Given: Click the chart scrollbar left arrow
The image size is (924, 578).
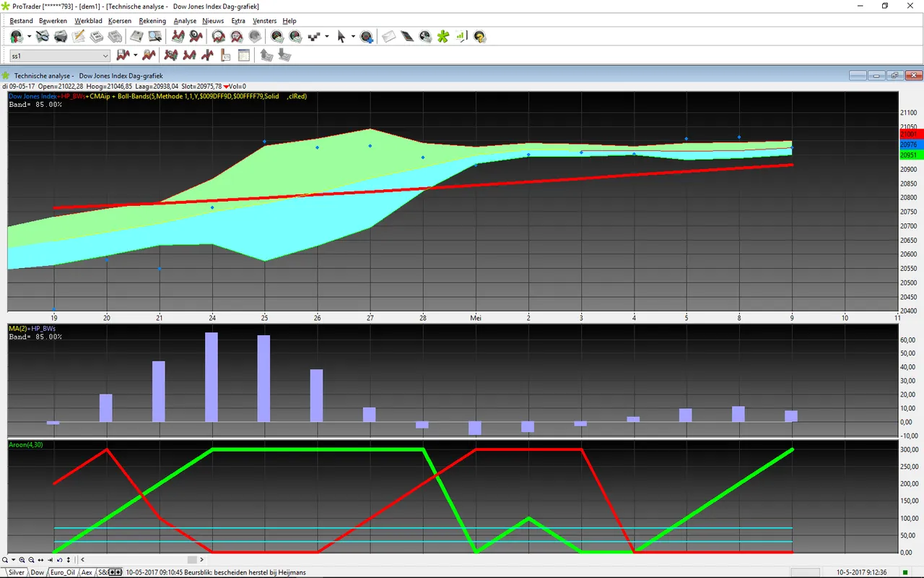Looking at the screenshot, I should pyautogui.click(x=82, y=560).
